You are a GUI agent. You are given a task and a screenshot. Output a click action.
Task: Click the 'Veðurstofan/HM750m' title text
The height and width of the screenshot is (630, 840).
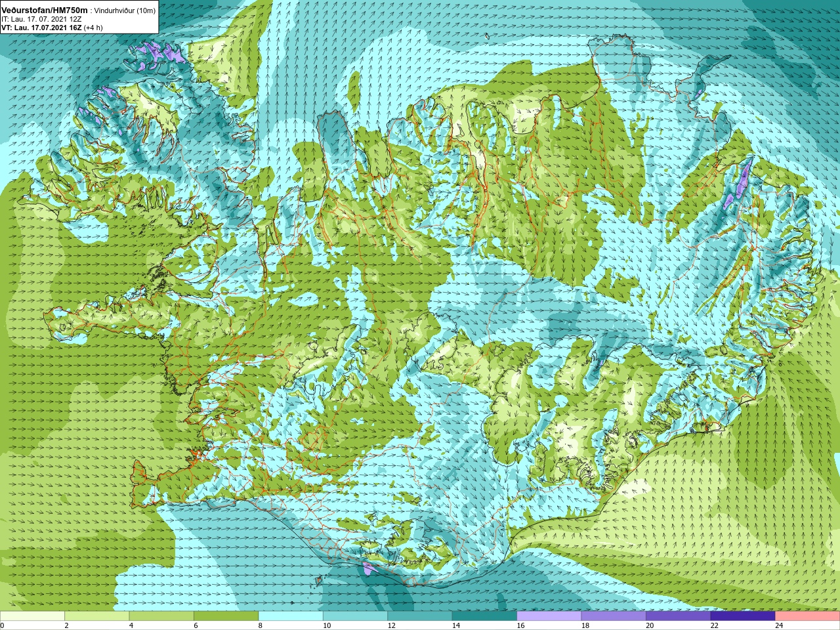click(x=45, y=10)
